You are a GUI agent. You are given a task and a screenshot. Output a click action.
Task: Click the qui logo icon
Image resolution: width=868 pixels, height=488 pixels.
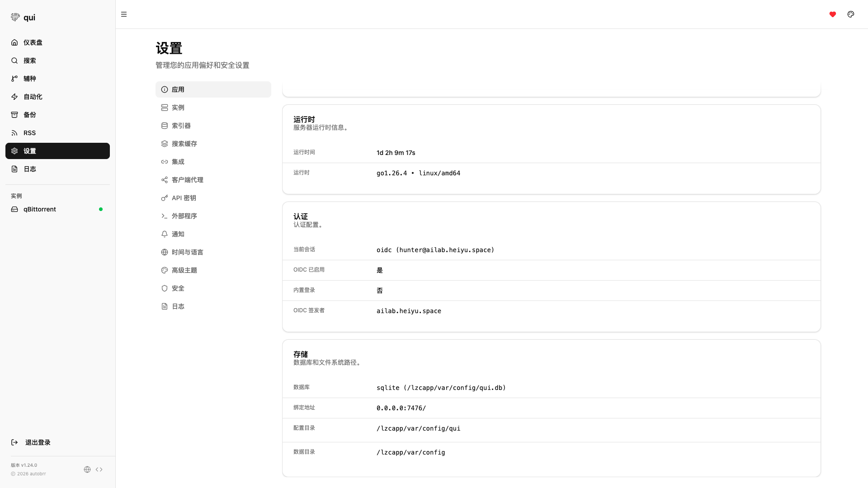[15, 17]
